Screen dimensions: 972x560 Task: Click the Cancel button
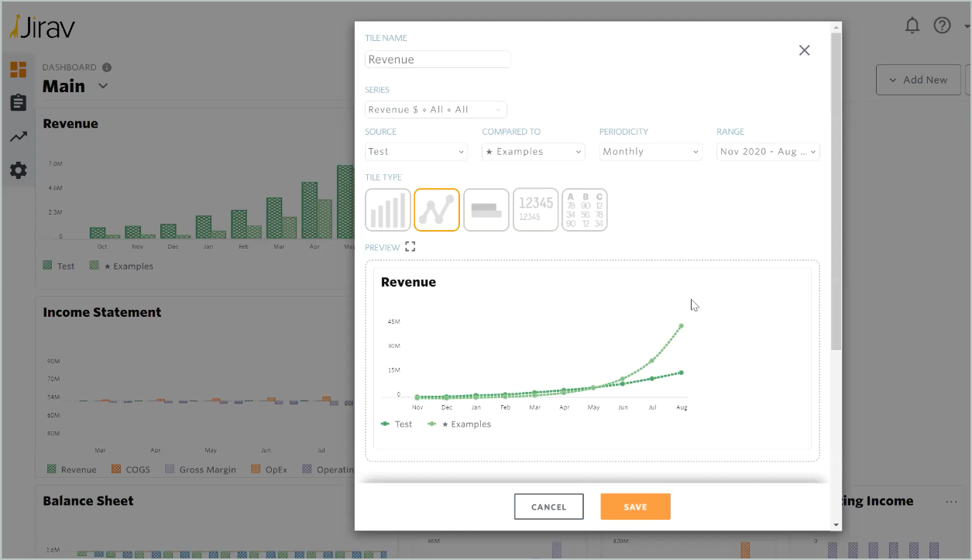548,507
